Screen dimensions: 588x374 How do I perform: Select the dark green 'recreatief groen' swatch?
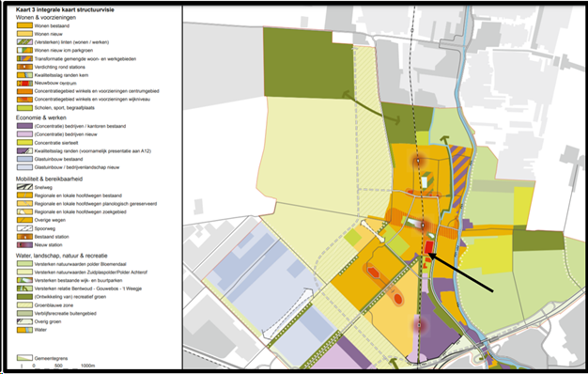[x=24, y=297]
